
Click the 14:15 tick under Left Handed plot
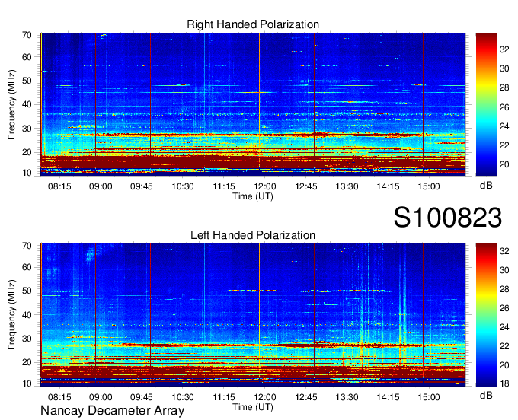pyautogui.click(x=388, y=397)
